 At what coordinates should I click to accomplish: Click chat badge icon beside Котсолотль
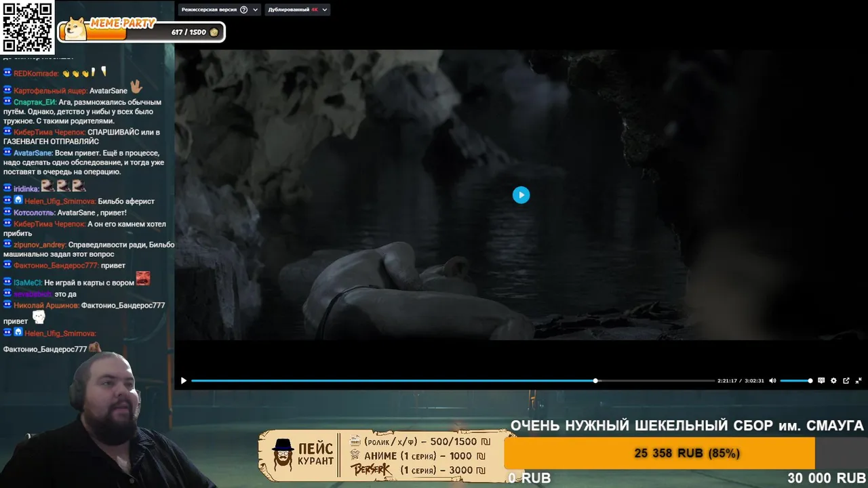(7, 212)
